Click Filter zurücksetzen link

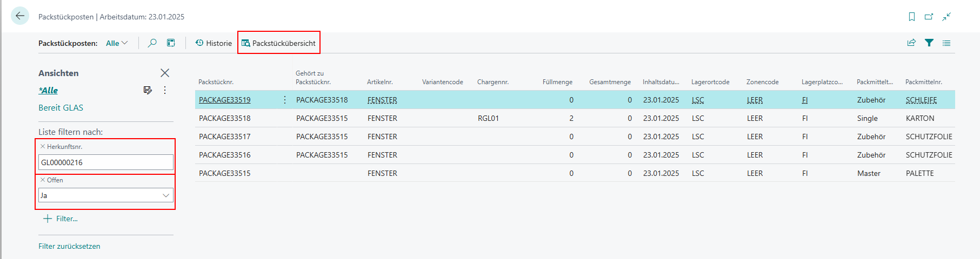tap(69, 246)
